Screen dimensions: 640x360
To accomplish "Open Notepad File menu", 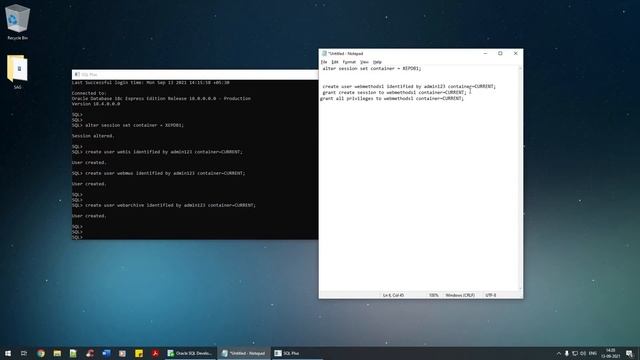I will point(324,62).
